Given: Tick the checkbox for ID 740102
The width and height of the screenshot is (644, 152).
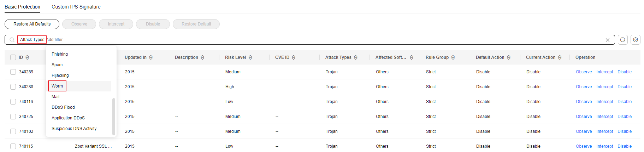Looking at the screenshot, I should tap(13, 131).
